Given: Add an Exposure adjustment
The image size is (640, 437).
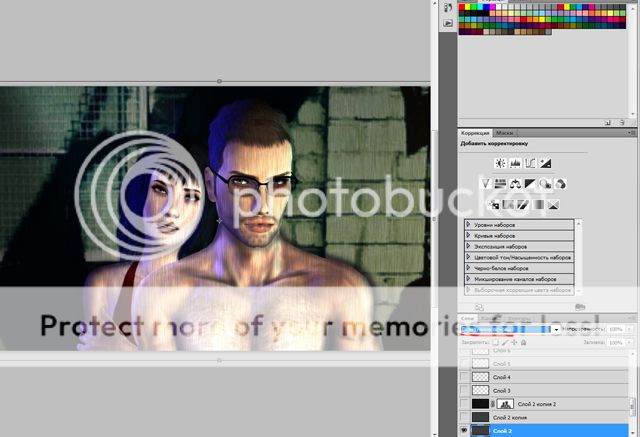Looking at the screenshot, I should [x=547, y=163].
